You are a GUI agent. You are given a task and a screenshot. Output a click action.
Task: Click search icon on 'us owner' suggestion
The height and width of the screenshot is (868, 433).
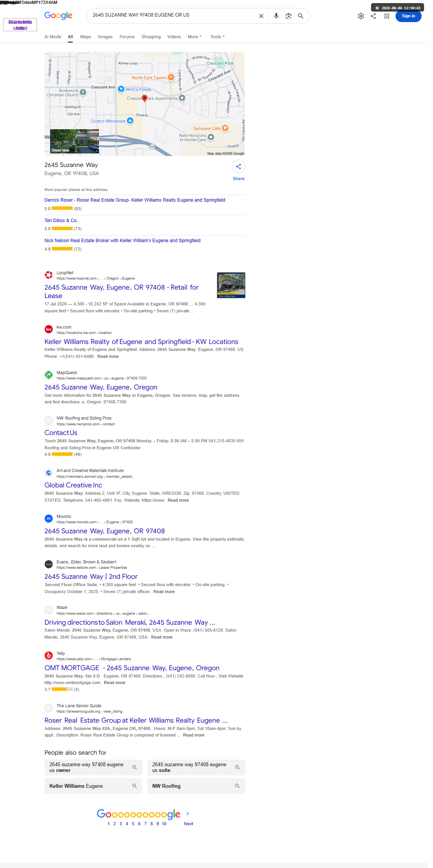(134, 767)
